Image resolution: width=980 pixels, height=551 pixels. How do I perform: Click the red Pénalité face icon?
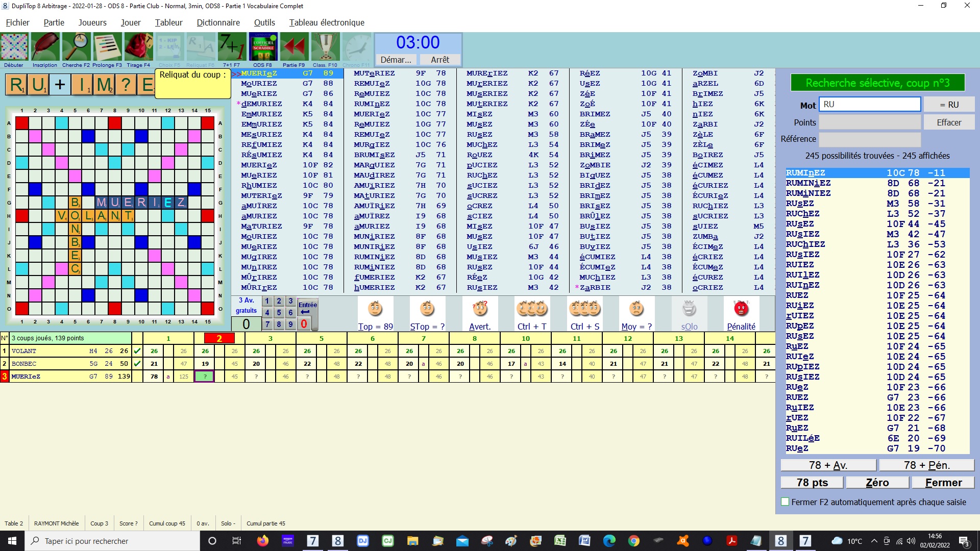pos(741,309)
